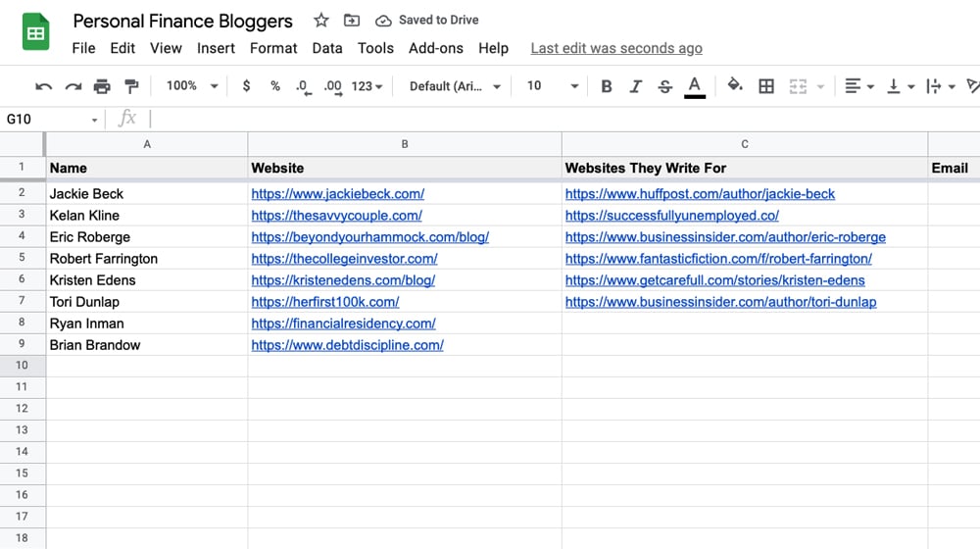The width and height of the screenshot is (980, 549).
Task: Open the beyondyourhammock.com blog link
Action: (x=370, y=237)
